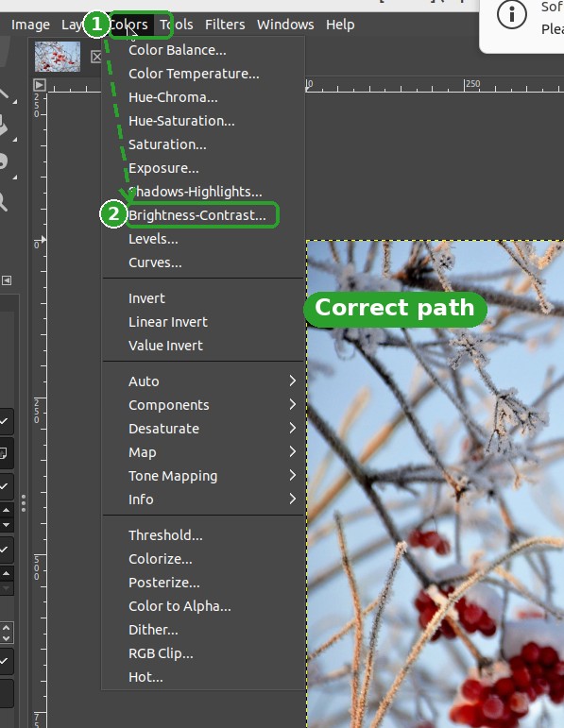Select Posterize... entry
The height and width of the screenshot is (728, 564).
pos(203,583)
